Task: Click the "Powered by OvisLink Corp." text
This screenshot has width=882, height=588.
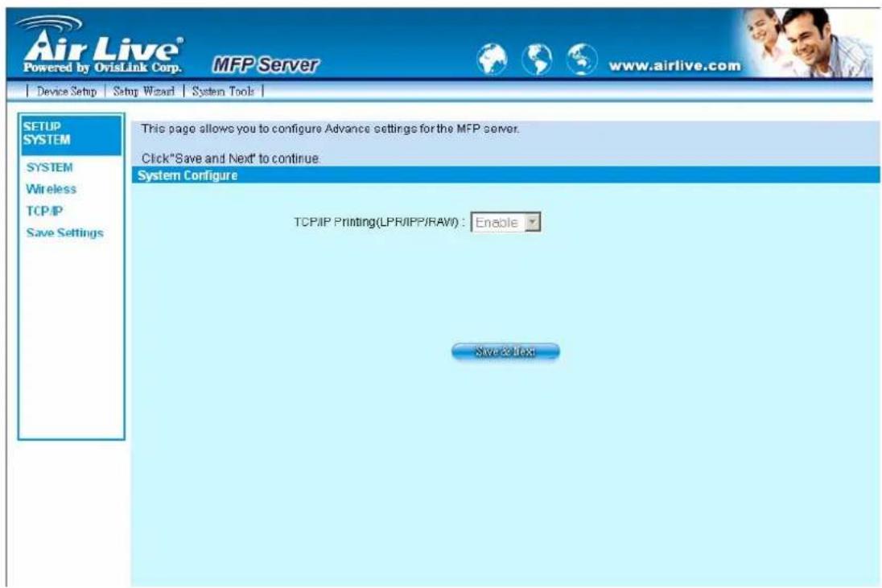Action: 102,68
